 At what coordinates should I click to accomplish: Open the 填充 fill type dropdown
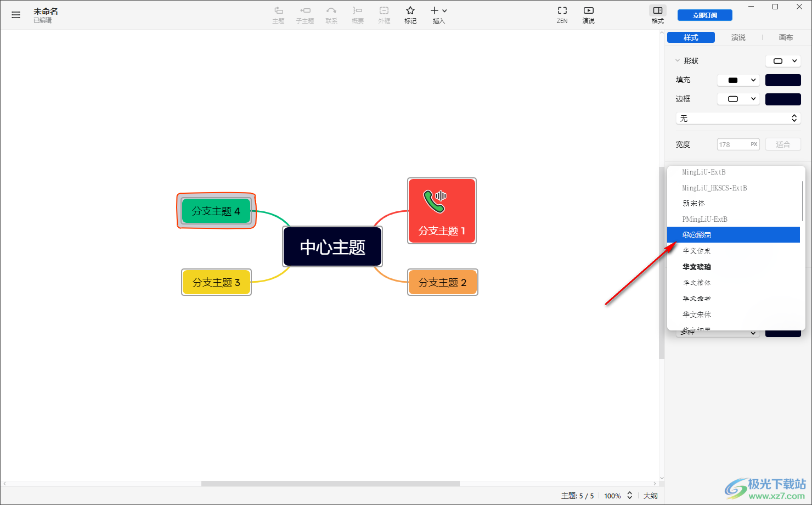(738, 80)
